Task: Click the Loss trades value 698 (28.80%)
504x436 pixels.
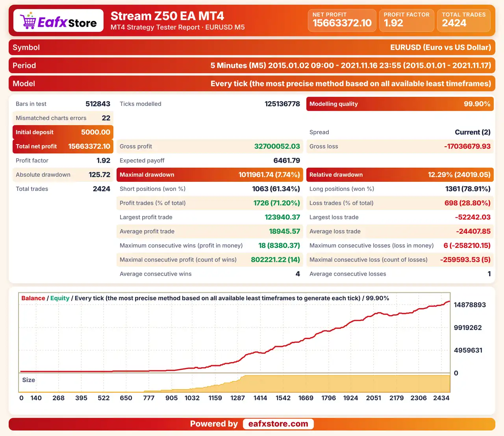Action: click(467, 203)
